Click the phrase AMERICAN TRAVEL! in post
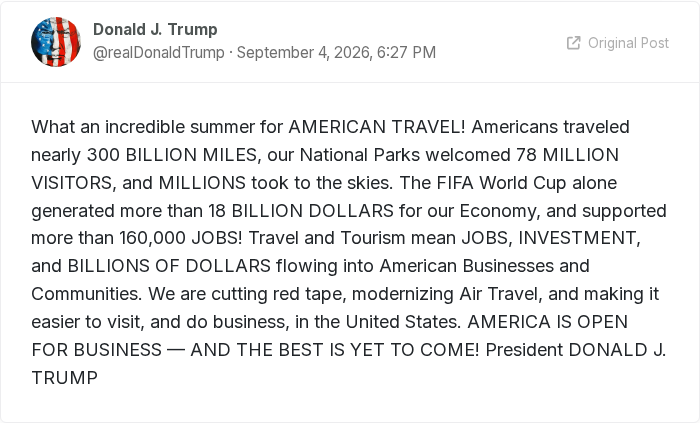The image size is (700, 423). (x=376, y=127)
